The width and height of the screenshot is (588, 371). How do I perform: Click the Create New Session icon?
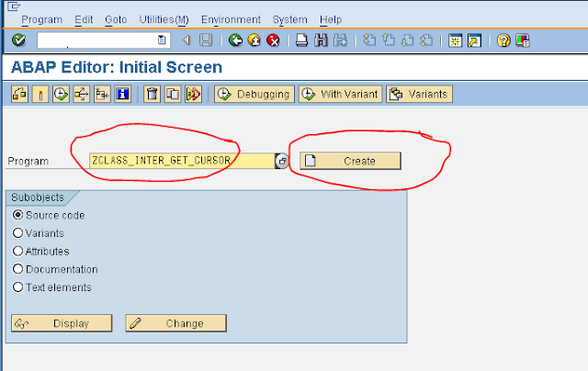point(456,40)
